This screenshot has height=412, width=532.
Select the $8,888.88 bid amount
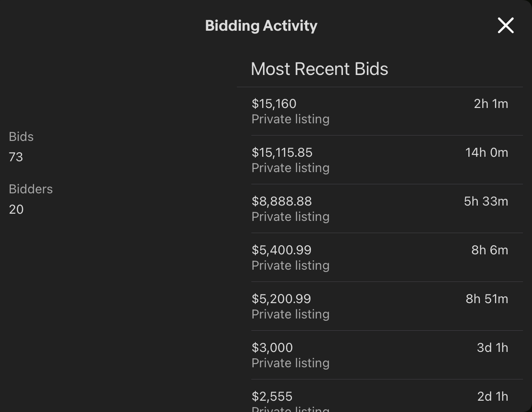282,201
